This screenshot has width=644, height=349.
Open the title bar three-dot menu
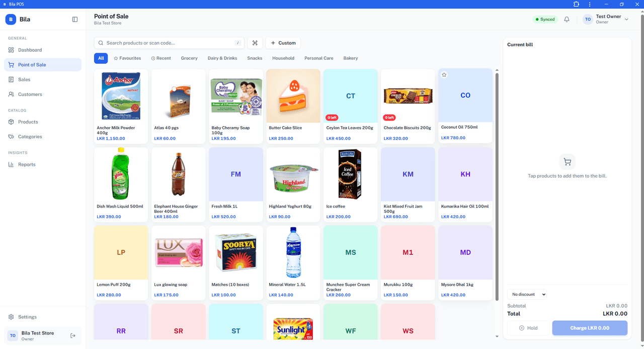590,5
